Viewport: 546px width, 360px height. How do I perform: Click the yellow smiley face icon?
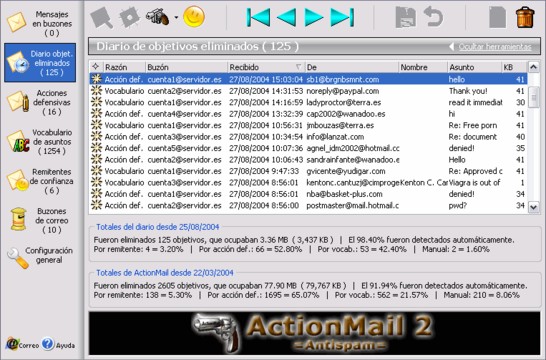194,16
